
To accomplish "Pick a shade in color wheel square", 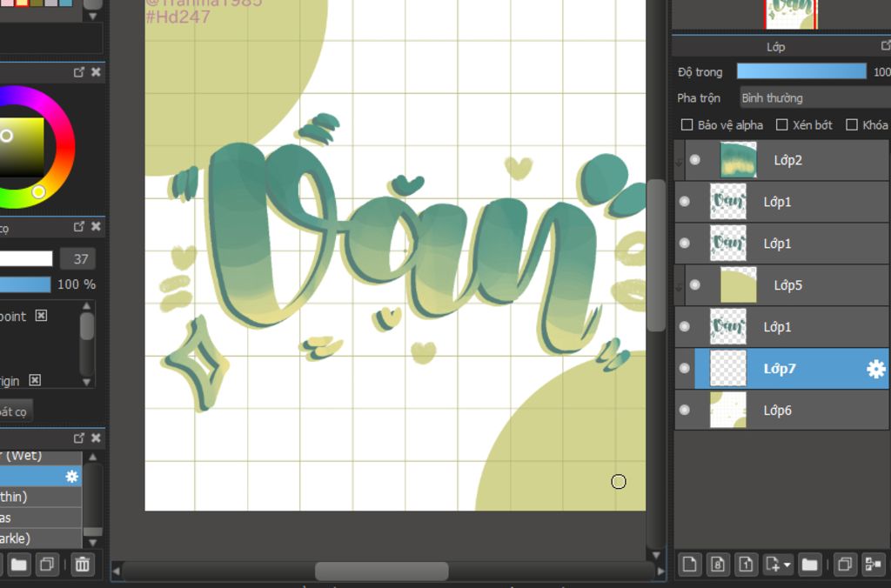I will (22, 147).
